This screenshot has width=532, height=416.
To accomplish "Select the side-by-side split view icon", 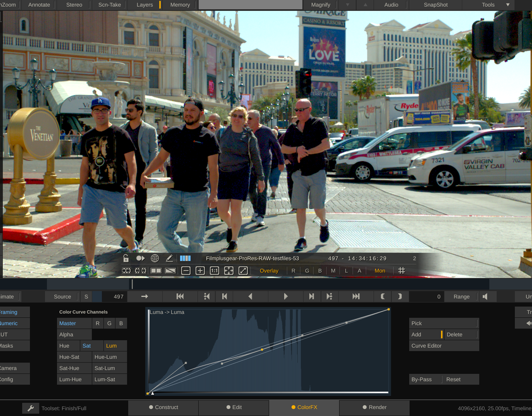I will pyautogui.click(x=156, y=270).
